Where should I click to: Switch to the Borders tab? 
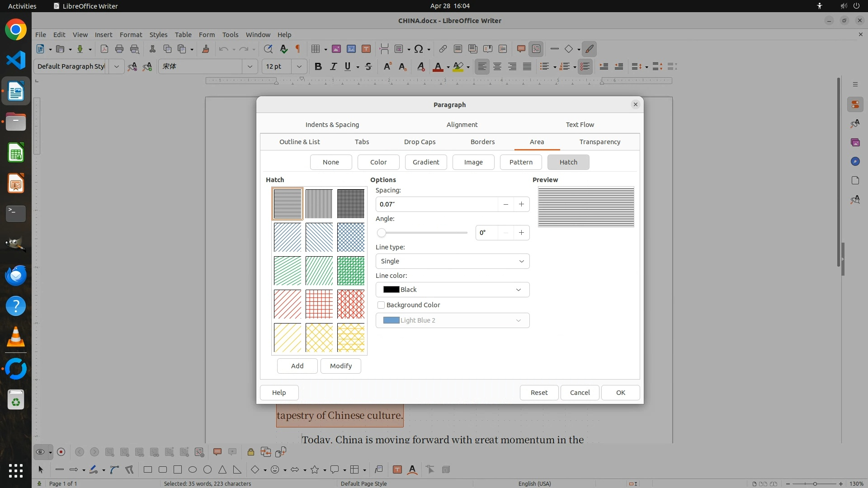pyautogui.click(x=482, y=142)
